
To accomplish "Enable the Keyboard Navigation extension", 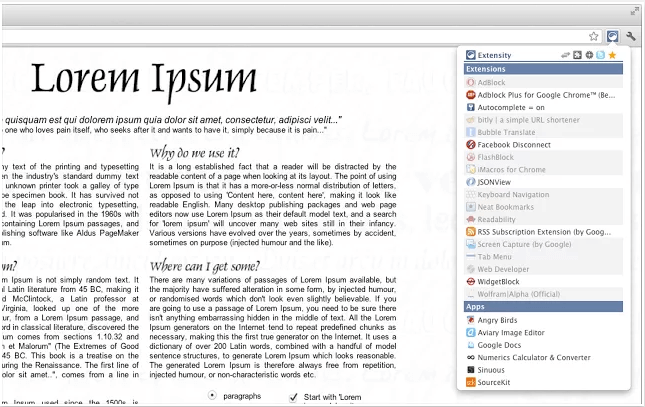I will click(543, 194).
